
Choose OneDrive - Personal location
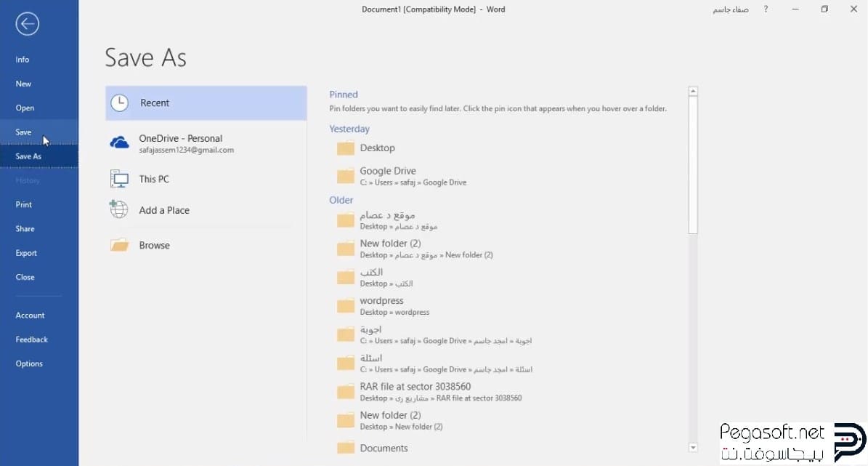[x=206, y=143]
